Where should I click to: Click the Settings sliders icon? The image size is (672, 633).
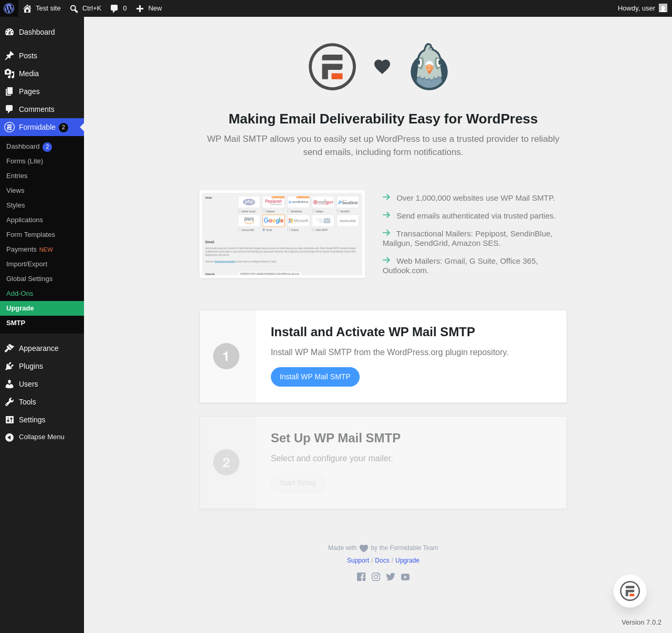[9, 420]
